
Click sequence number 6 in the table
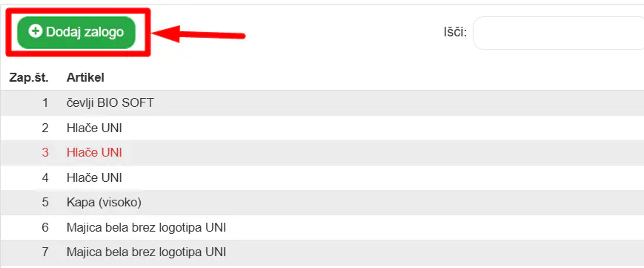[x=45, y=227]
